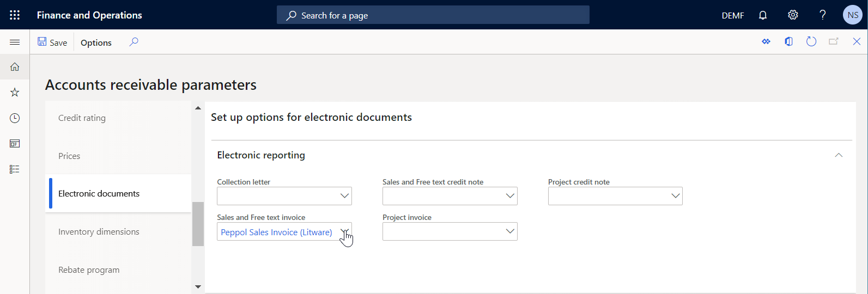Open the NS user account avatar
The image size is (868, 294).
853,15
